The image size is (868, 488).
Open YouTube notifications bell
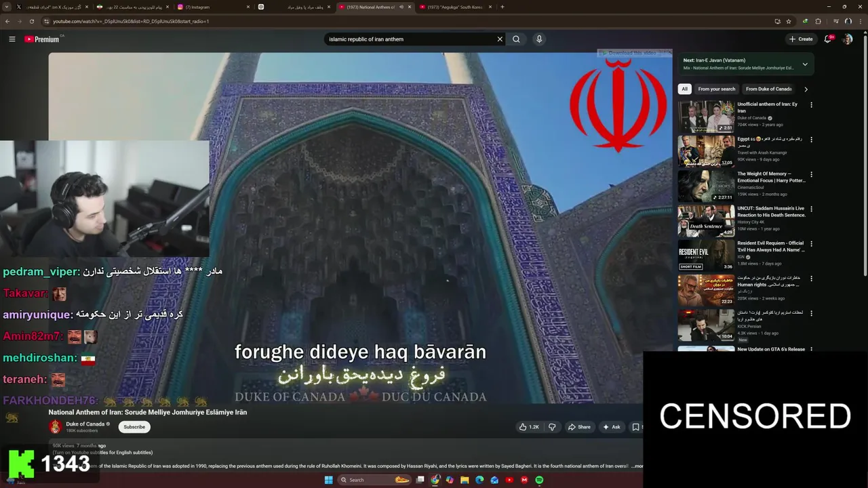pyautogui.click(x=828, y=39)
